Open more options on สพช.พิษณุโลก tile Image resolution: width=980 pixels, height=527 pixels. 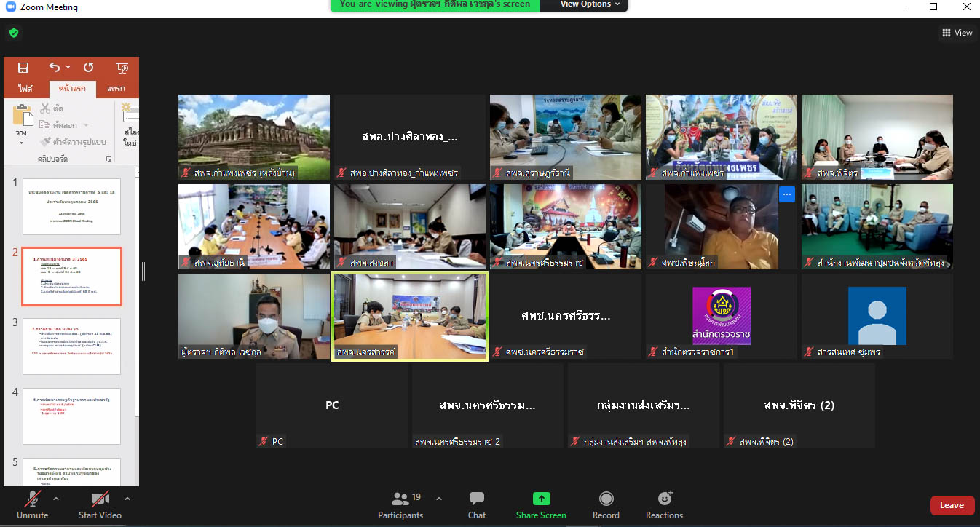pos(786,194)
